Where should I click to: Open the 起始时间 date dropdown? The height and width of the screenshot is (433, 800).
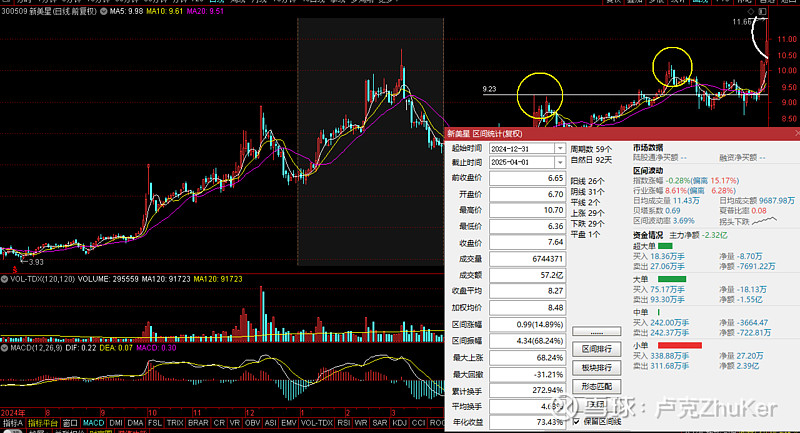(x=560, y=148)
